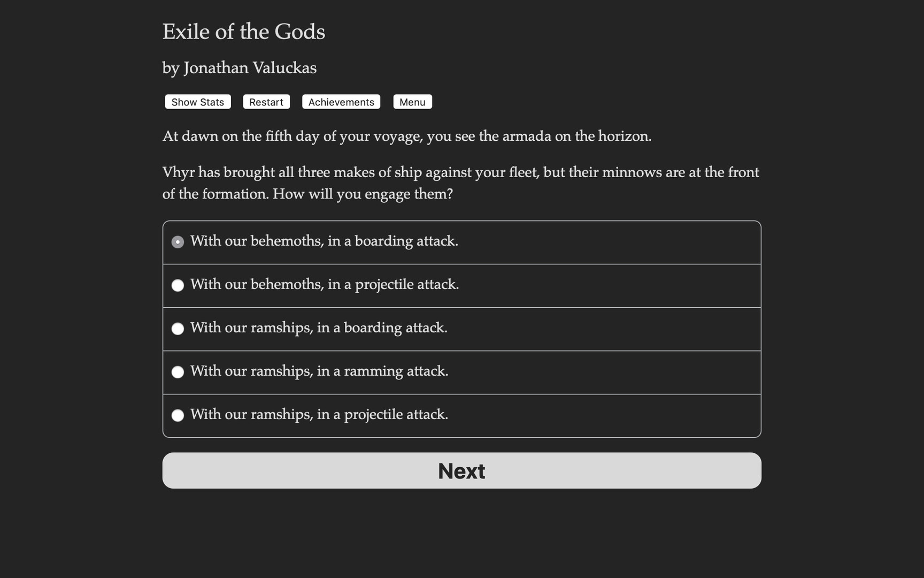The image size is (924, 578).
Task: Click the Exile of the Gods title
Action: pos(243,32)
